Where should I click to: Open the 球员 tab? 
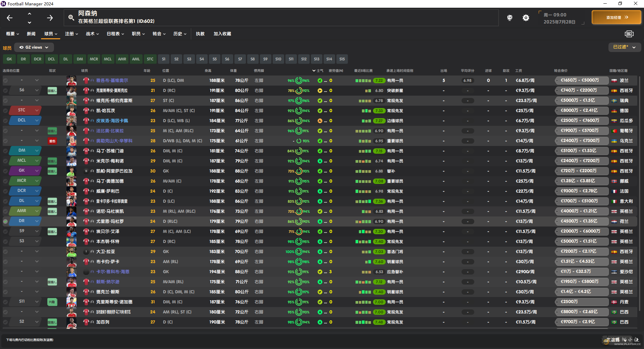coord(51,34)
